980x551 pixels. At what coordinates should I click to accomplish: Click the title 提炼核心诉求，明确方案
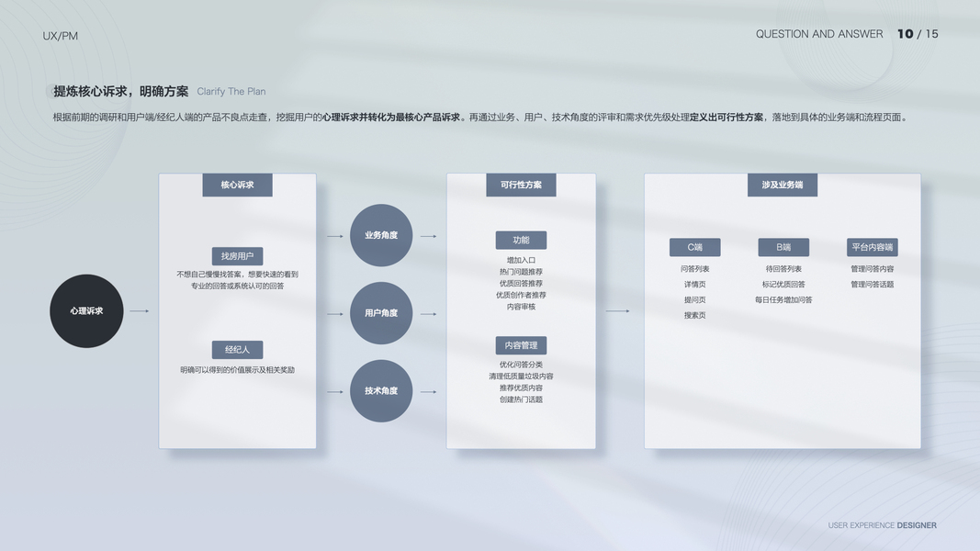tap(120, 92)
